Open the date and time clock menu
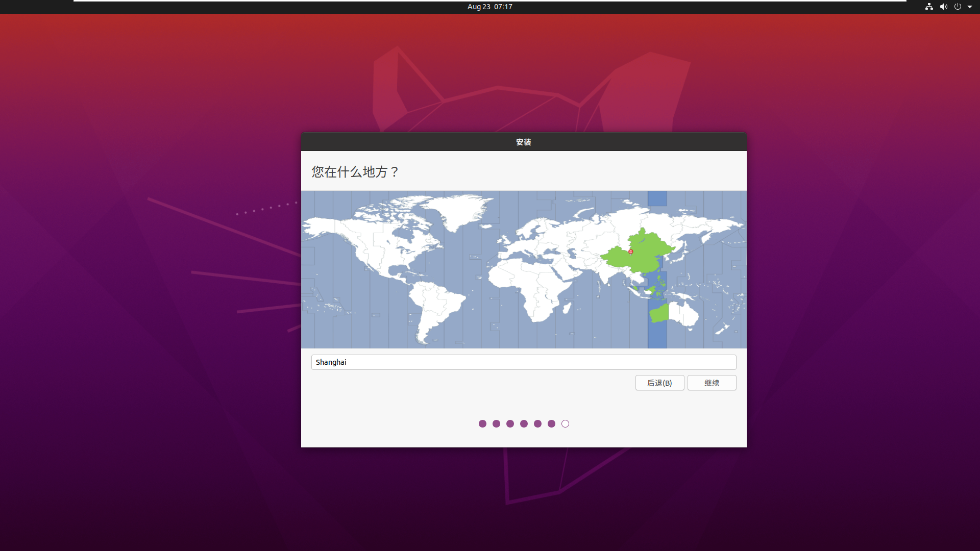 (x=489, y=7)
